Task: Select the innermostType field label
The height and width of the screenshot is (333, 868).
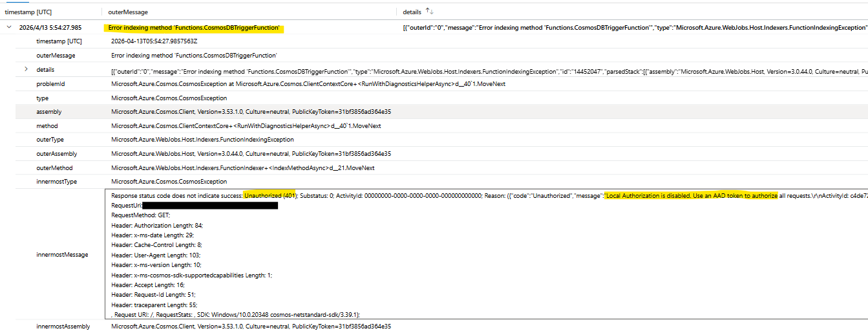Action: click(56, 182)
